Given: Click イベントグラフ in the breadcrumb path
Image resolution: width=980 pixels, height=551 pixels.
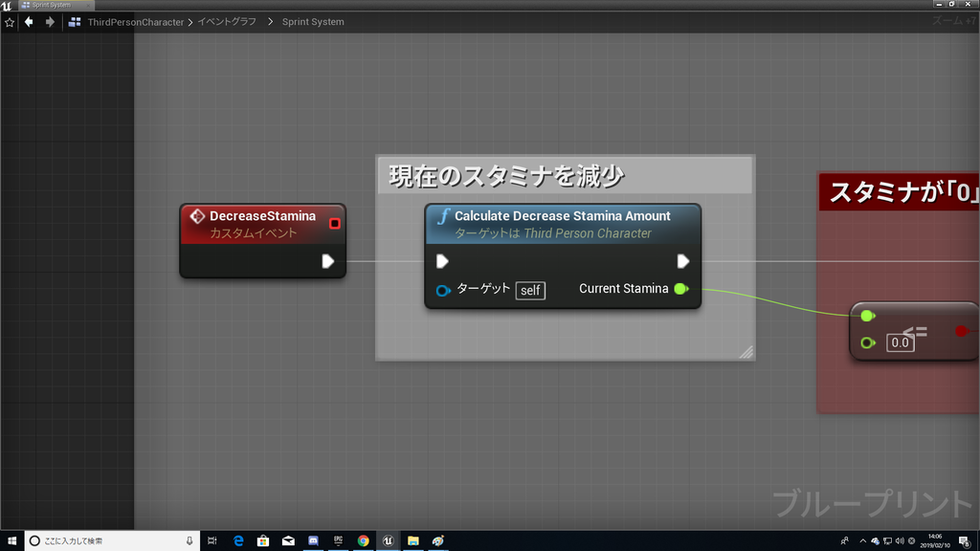Looking at the screenshot, I should click(225, 21).
